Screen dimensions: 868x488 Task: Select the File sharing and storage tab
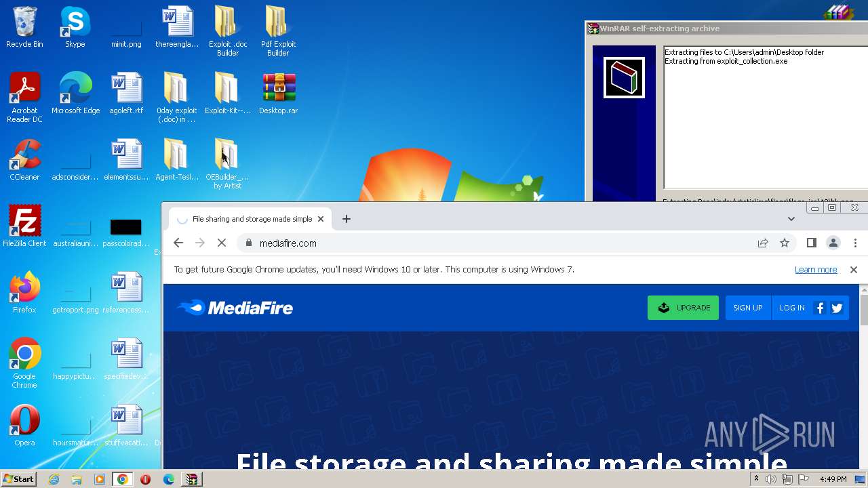pyautogui.click(x=250, y=219)
